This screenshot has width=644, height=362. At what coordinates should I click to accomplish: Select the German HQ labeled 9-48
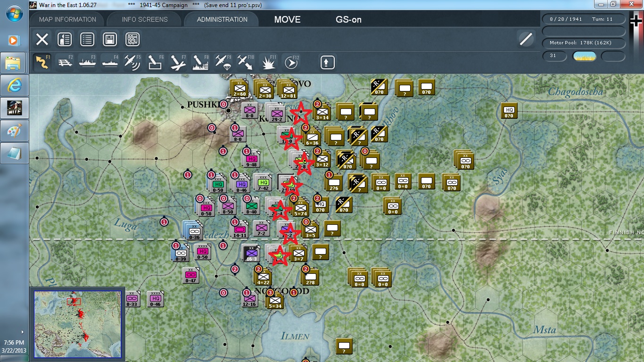click(251, 159)
